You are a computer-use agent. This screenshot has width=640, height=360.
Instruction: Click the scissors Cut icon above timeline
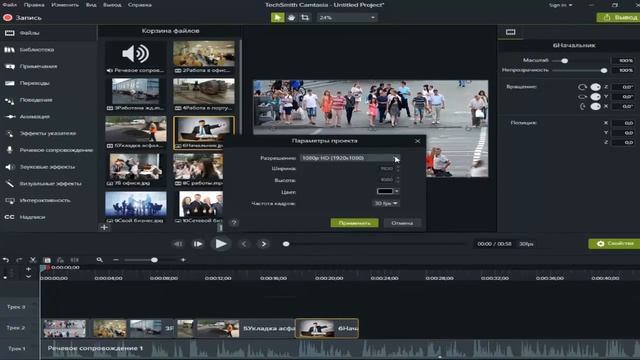(33, 260)
